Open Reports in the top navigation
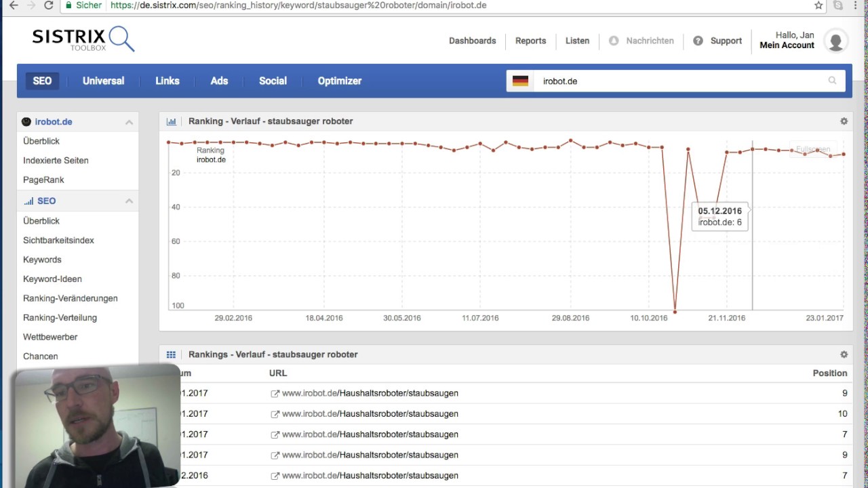Screen dimensions: 868x488 [530, 41]
